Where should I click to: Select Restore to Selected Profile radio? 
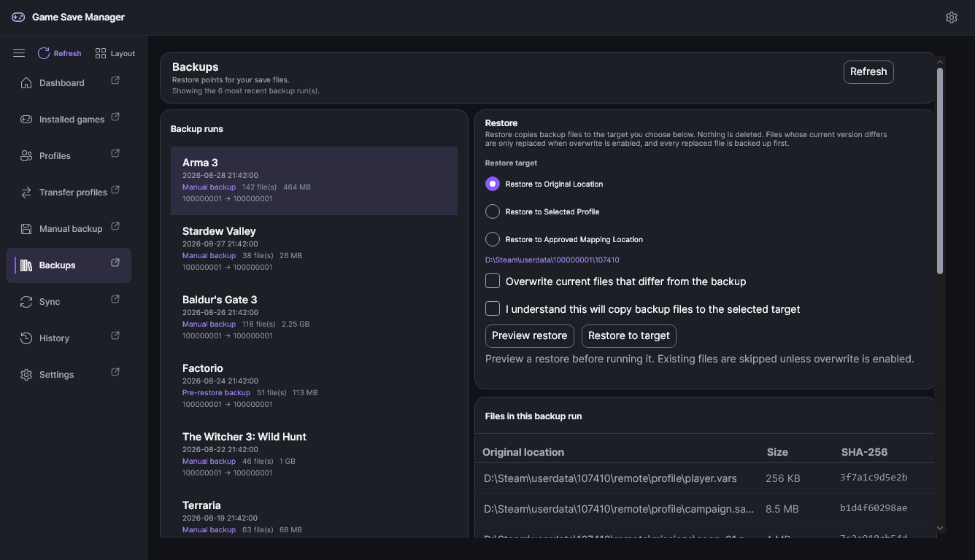[x=493, y=211]
